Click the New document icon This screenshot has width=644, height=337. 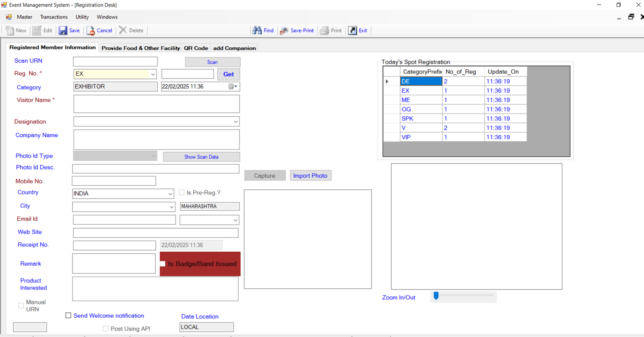[10, 31]
